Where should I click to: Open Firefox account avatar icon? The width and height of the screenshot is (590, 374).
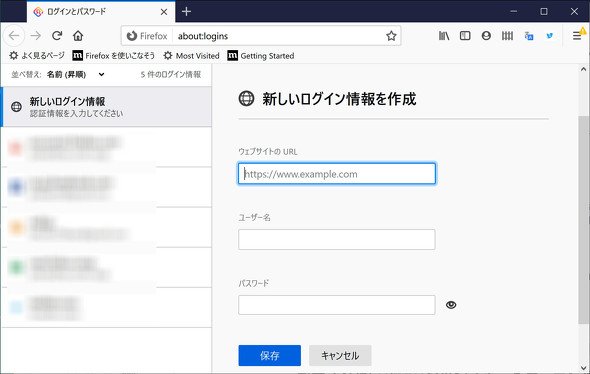(x=486, y=36)
